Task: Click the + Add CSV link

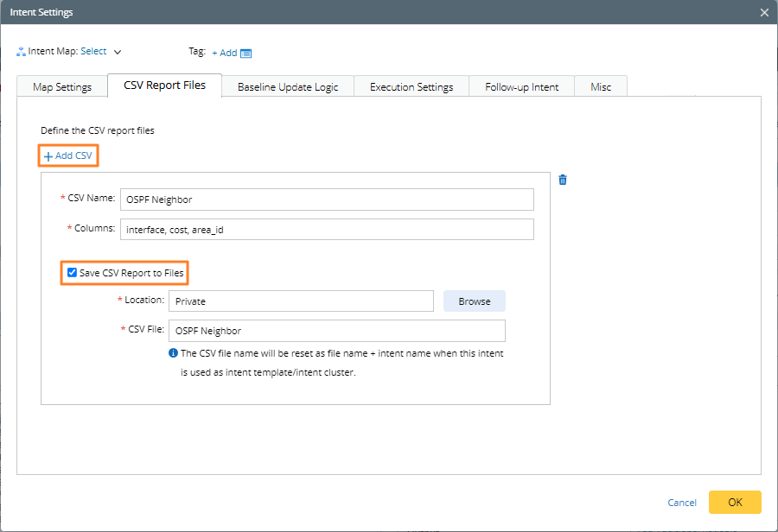Action: (68, 155)
